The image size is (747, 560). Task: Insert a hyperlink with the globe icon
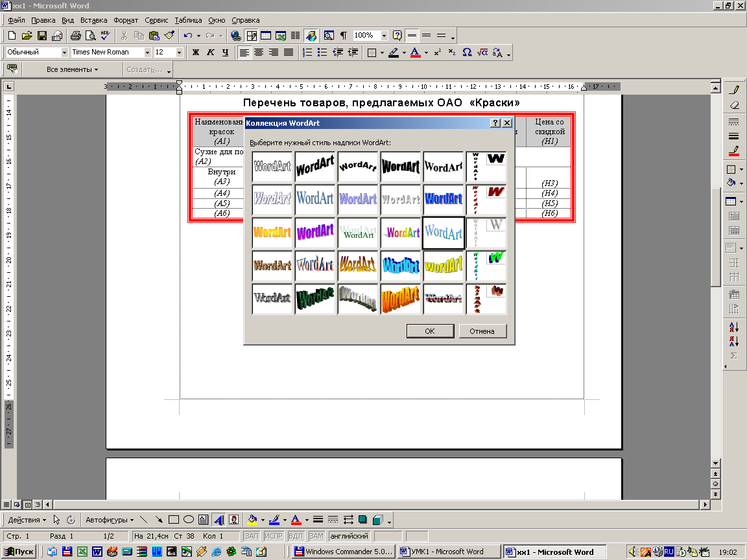tap(235, 35)
